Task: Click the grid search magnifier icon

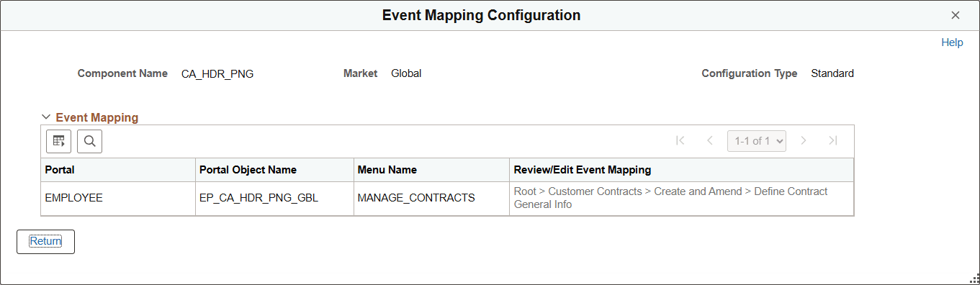Action: click(89, 141)
